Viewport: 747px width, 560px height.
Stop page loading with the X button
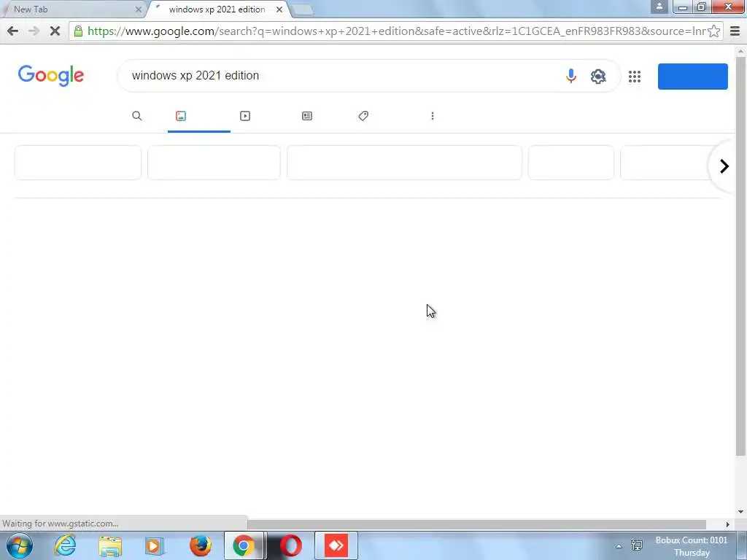pos(55,31)
